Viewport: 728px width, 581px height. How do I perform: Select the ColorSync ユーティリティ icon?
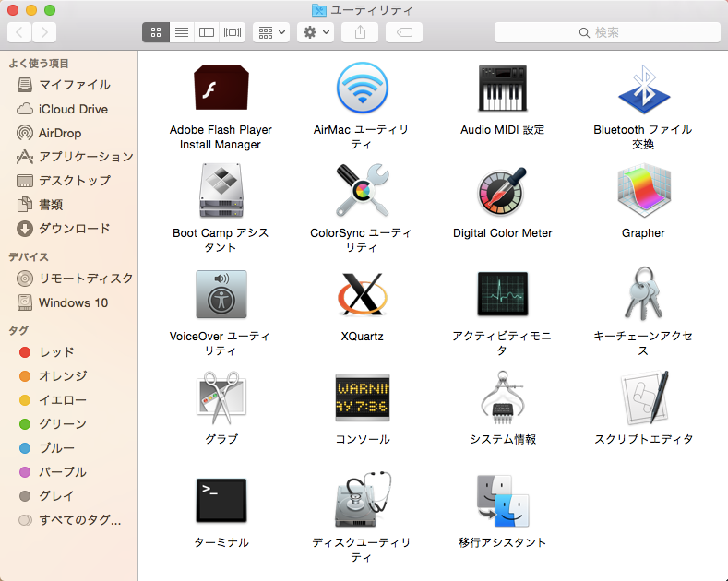(x=362, y=190)
